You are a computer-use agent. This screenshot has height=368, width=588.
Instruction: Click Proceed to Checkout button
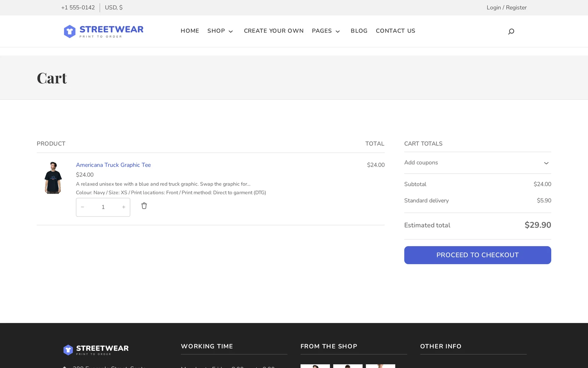(477, 255)
